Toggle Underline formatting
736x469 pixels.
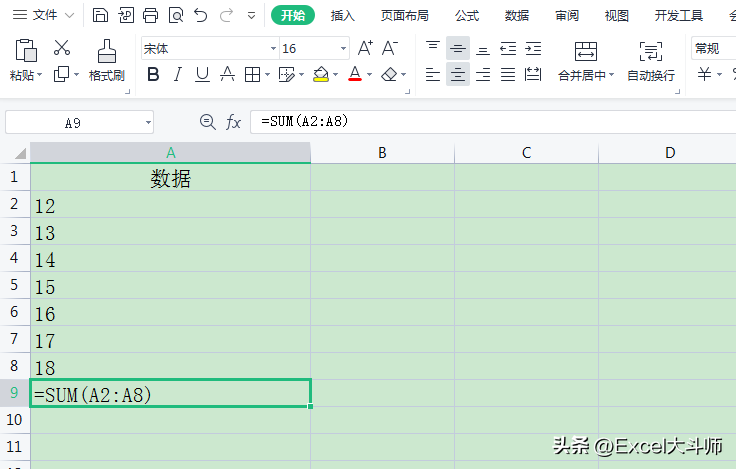tap(202, 74)
